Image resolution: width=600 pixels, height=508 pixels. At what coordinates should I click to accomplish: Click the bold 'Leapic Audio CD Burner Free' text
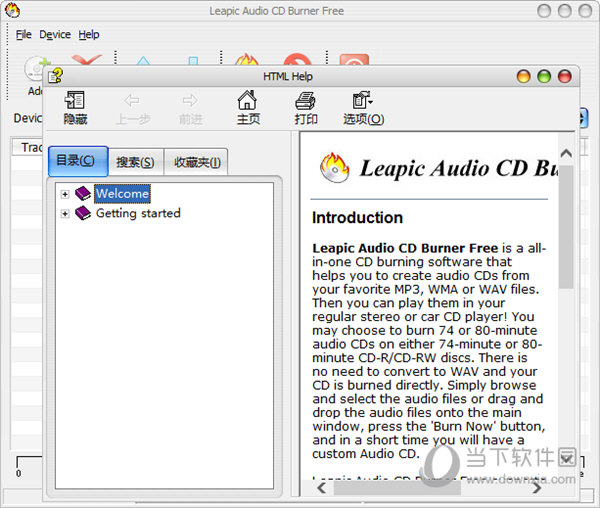405,248
